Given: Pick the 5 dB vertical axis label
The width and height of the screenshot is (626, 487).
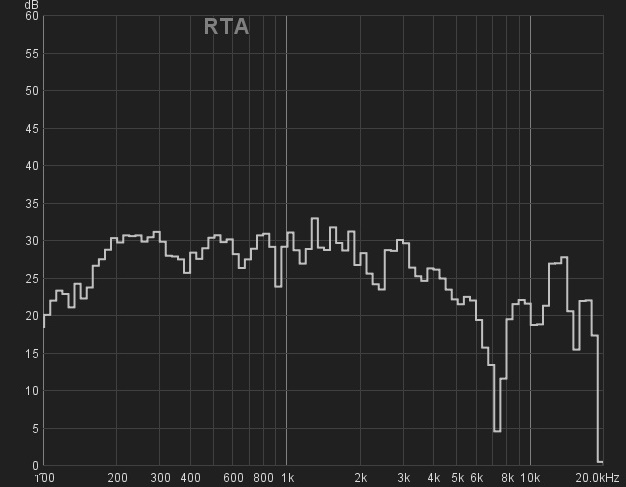Looking at the screenshot, I should (35, 429).
